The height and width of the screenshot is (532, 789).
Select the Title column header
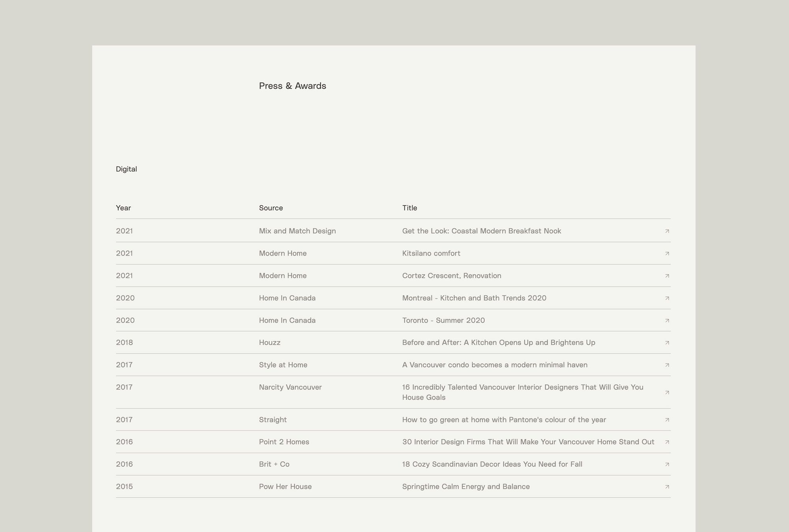[x=409, y=208]
